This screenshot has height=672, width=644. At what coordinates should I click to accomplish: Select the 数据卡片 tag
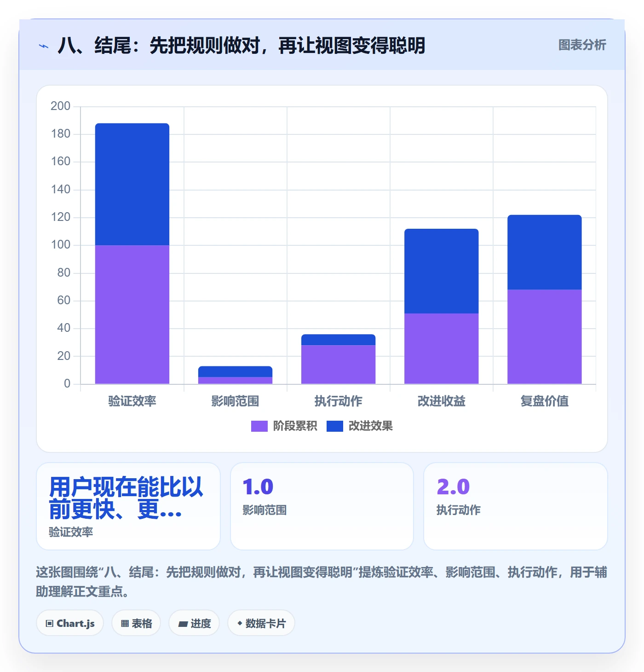point(261,623)
